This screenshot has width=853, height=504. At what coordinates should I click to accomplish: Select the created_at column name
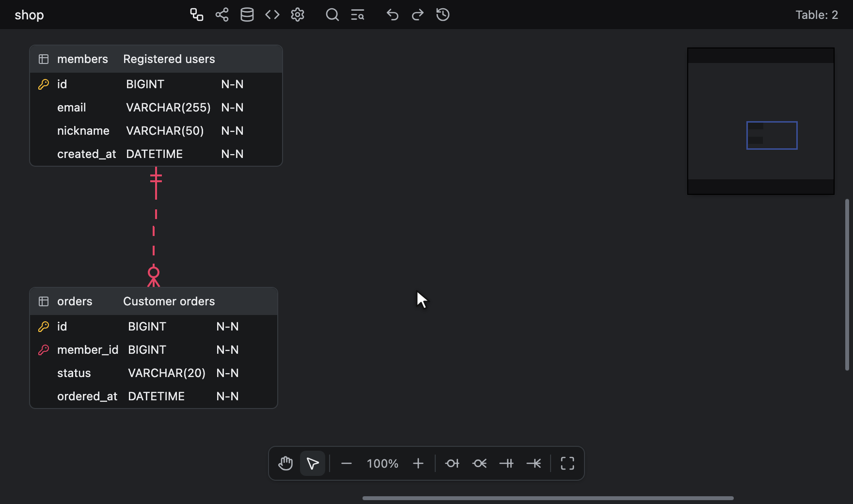(x=87, y=154)
